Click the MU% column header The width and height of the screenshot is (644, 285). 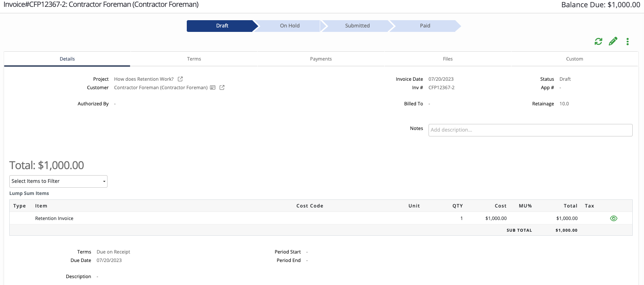pyautogui.click(x=525, y=206)
